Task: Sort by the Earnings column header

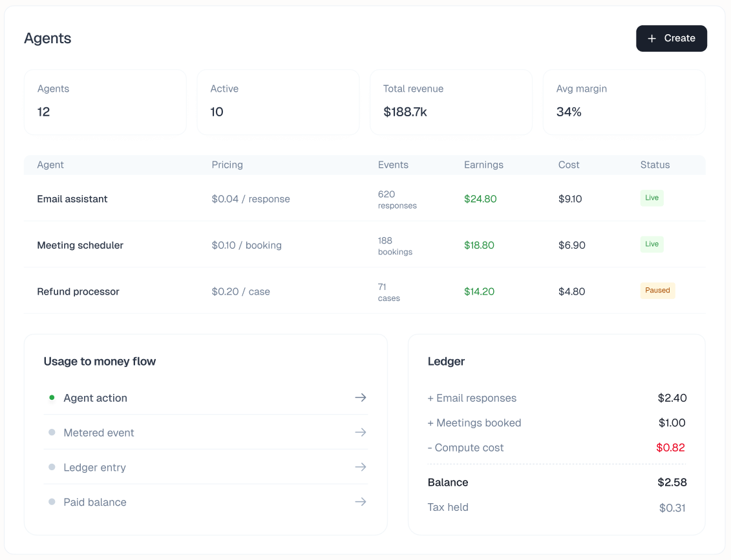Action: pos(483,165)
